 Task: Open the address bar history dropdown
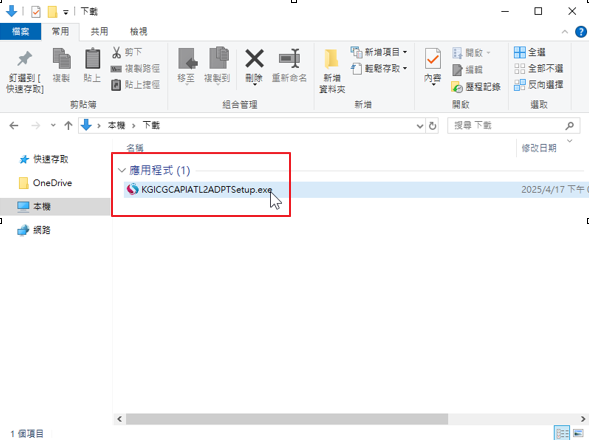(x=420, y=126)
